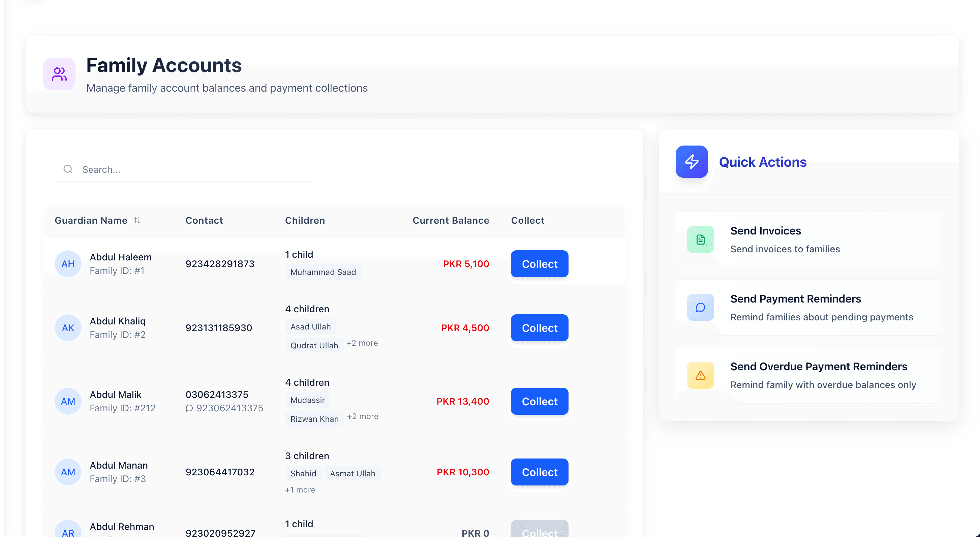Image resolution: width=980 pixels, height=537 pixels.
Task: Click the blue chat bubble icon for Payment Reminders
Action: [700, 307]
